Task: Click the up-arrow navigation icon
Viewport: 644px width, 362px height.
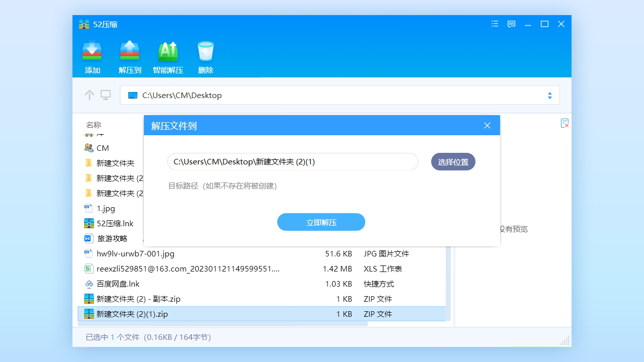Action: 89,95
